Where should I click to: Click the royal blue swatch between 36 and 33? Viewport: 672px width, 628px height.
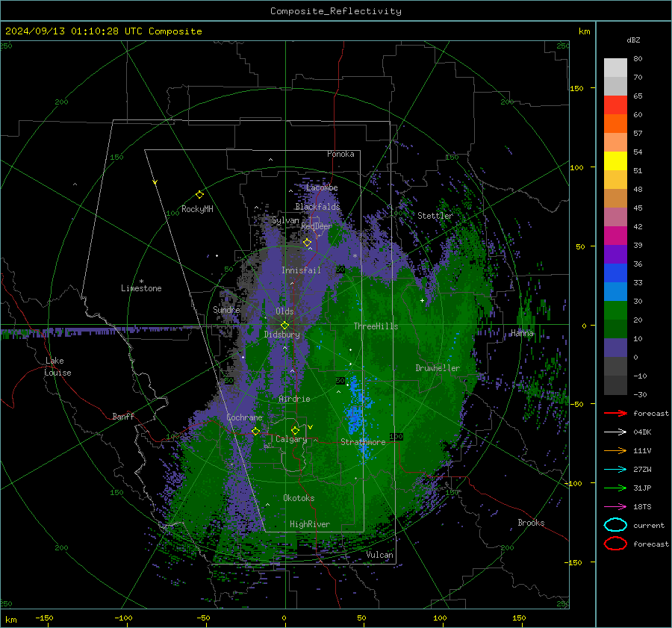click(x=615, y=273)
